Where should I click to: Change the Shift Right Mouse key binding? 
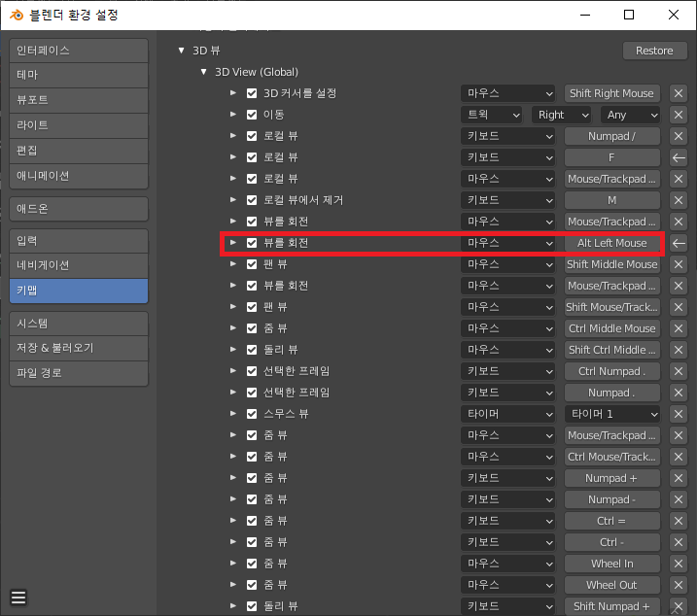click(612, 93)
